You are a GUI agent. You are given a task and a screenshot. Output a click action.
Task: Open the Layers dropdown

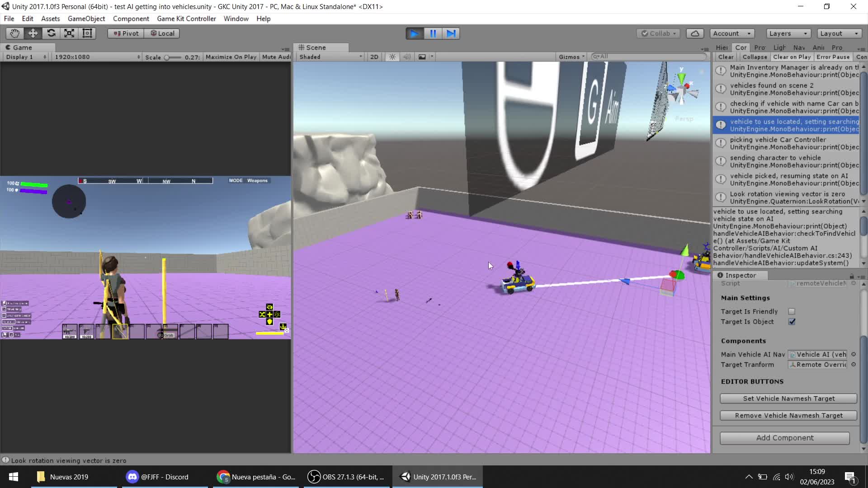tap(788, 33)
